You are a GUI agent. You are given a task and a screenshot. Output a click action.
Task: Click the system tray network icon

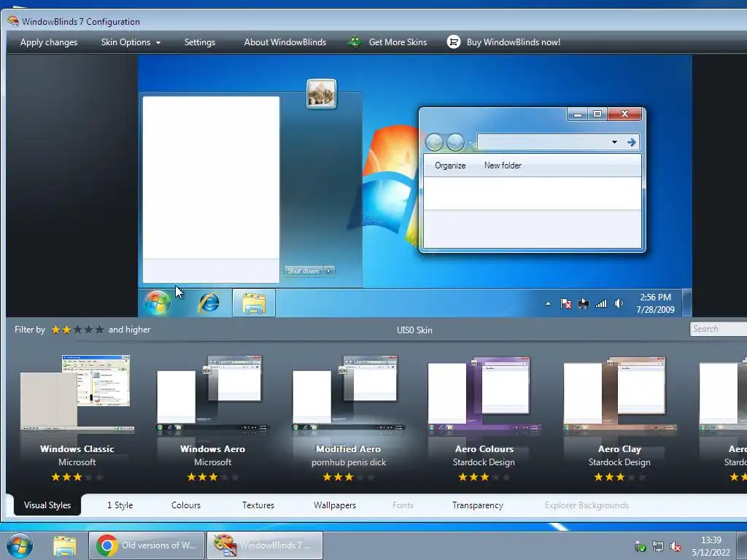coord(658,547)
